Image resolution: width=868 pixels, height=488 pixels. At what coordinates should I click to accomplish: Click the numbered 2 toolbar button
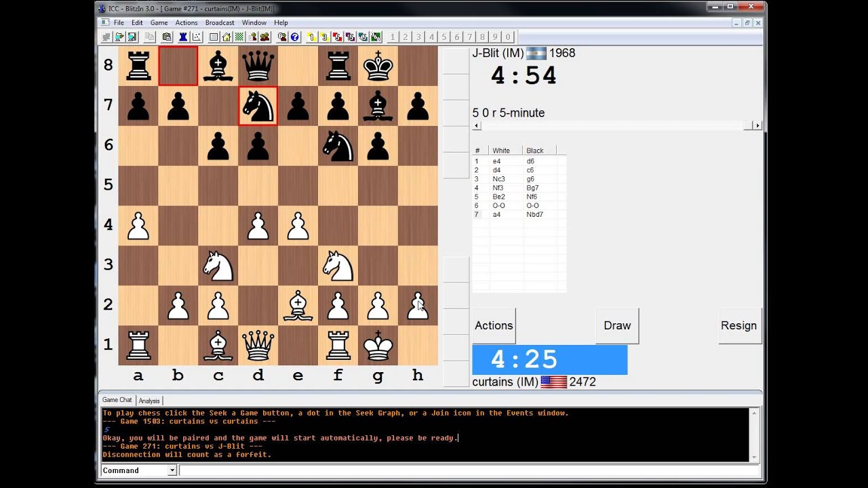click(406, 37)
